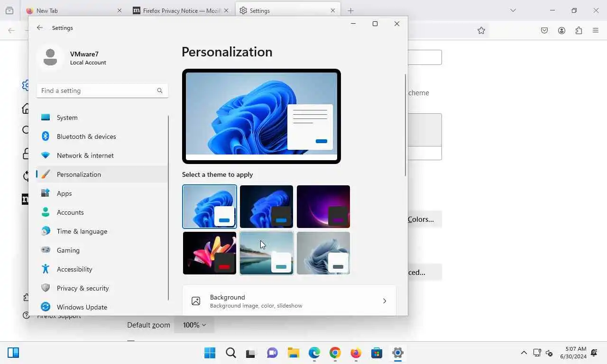Click the Find a setting search box
The width and height of the screenshot is (607, 364).
[x=102, y=91]
